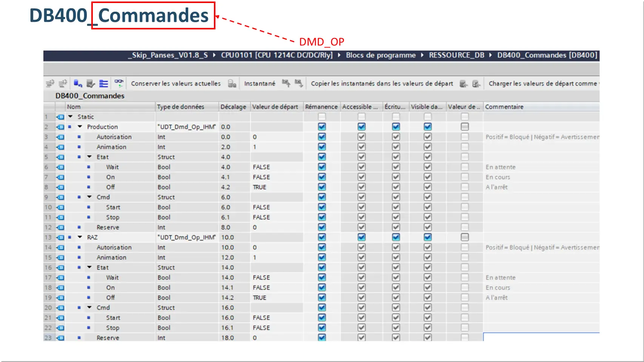Screen dimensions: 644x362
Task: Click start value 1 on row 4 Animation
Action: (255, 147)
